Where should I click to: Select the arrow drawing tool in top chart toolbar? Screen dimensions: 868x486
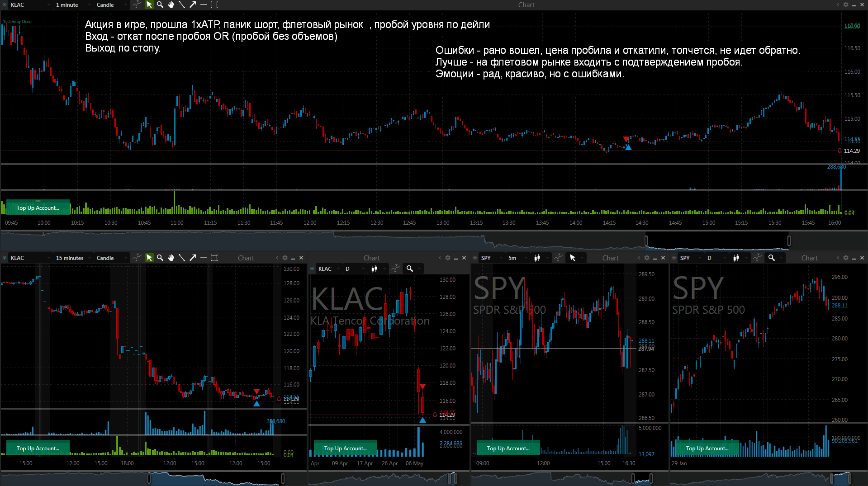tap(193, 5)
